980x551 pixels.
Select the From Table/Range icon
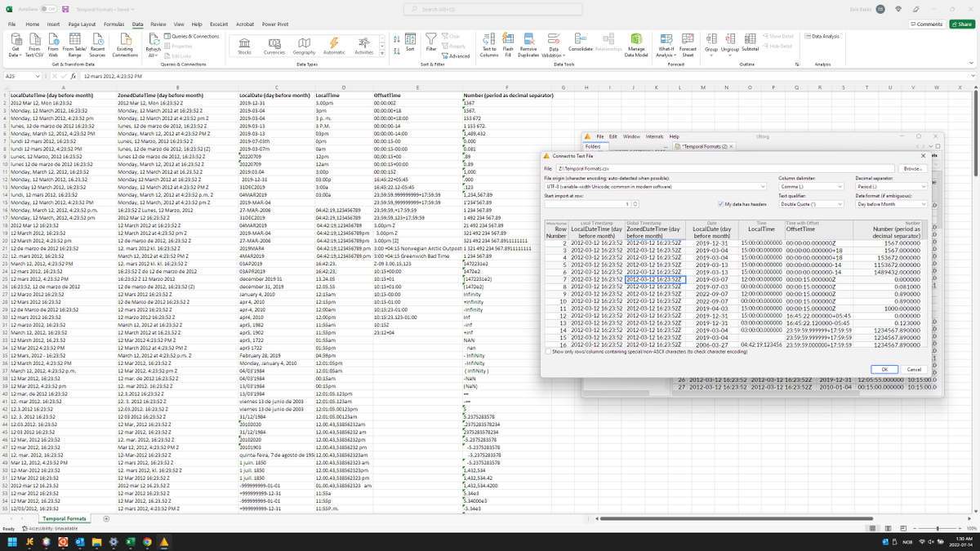point(76,47)
